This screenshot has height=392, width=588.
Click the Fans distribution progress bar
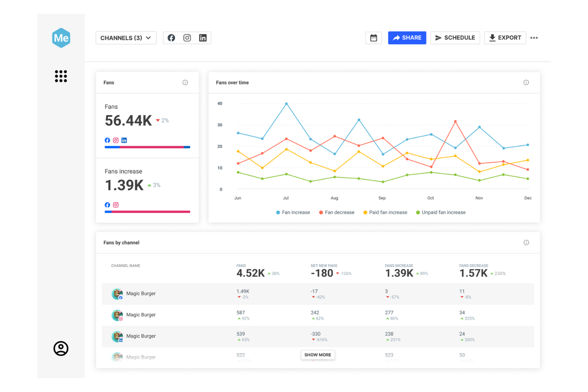point(147,147)
